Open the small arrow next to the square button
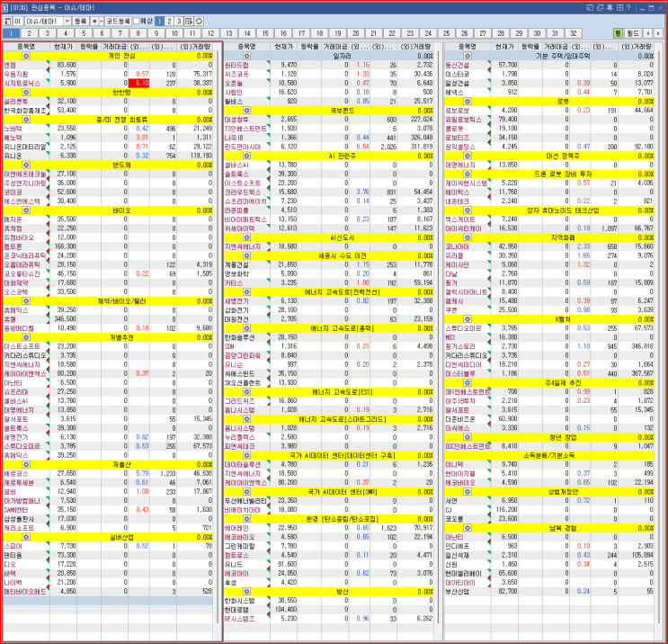 coord(102,21)
